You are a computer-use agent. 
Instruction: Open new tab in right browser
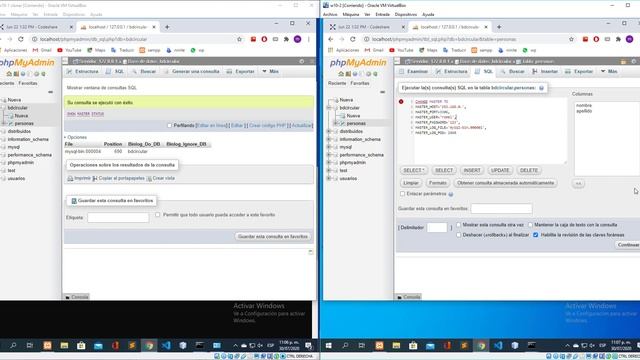[x=499, y=27]
